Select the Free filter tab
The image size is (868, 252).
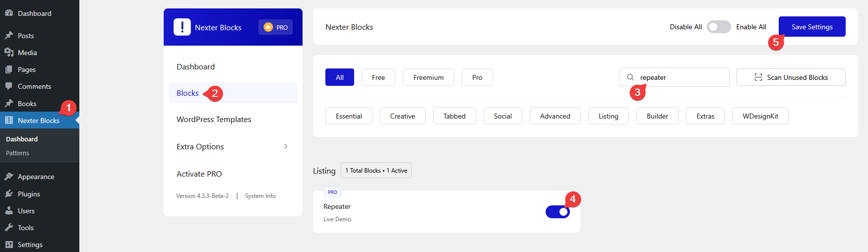[x=378, y=77]
